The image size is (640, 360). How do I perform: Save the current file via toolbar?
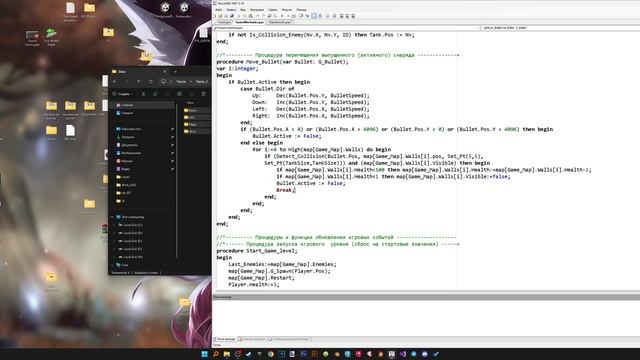(226, 16)
